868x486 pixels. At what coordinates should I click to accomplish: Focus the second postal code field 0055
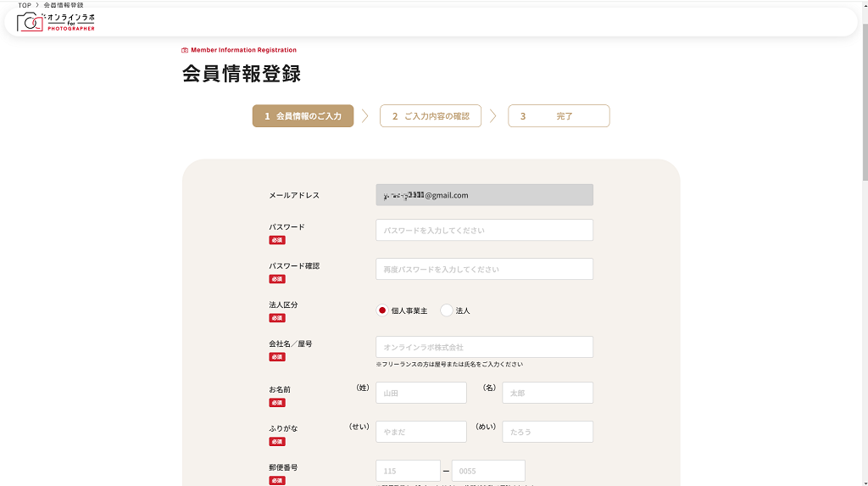click(488, 471)
